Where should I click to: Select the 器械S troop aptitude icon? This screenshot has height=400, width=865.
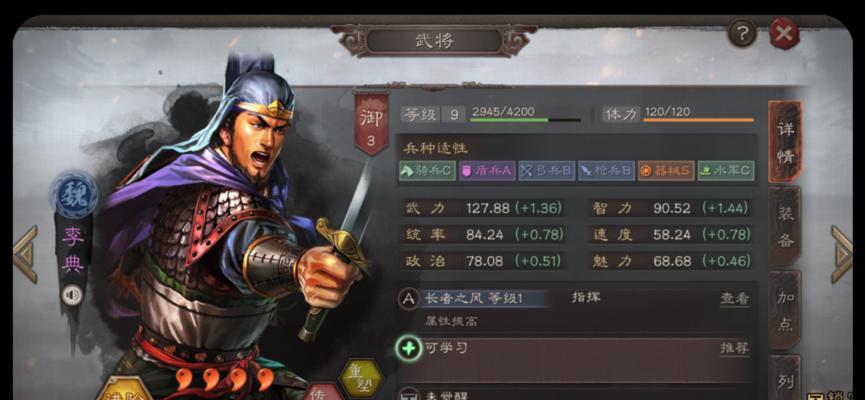(x=666, y=170)
